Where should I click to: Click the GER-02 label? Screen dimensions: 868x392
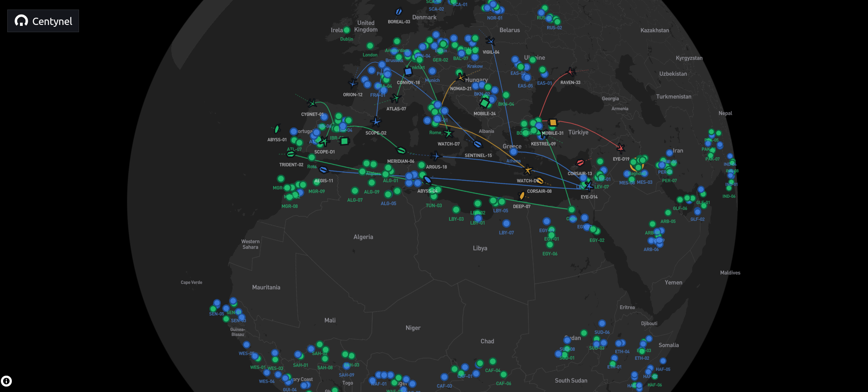pyautogui.click(x=440, y=60)
